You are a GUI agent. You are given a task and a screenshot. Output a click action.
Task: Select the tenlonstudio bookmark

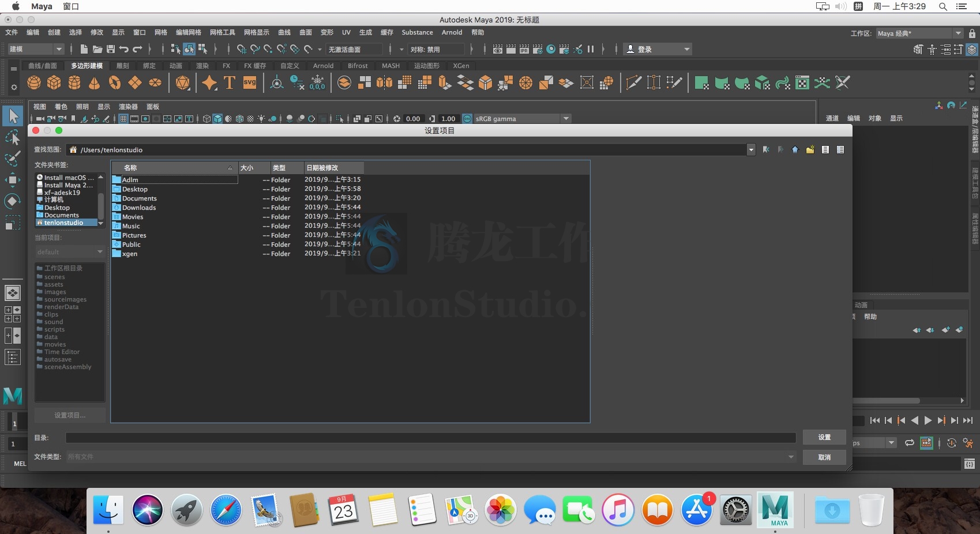(66, 223)
